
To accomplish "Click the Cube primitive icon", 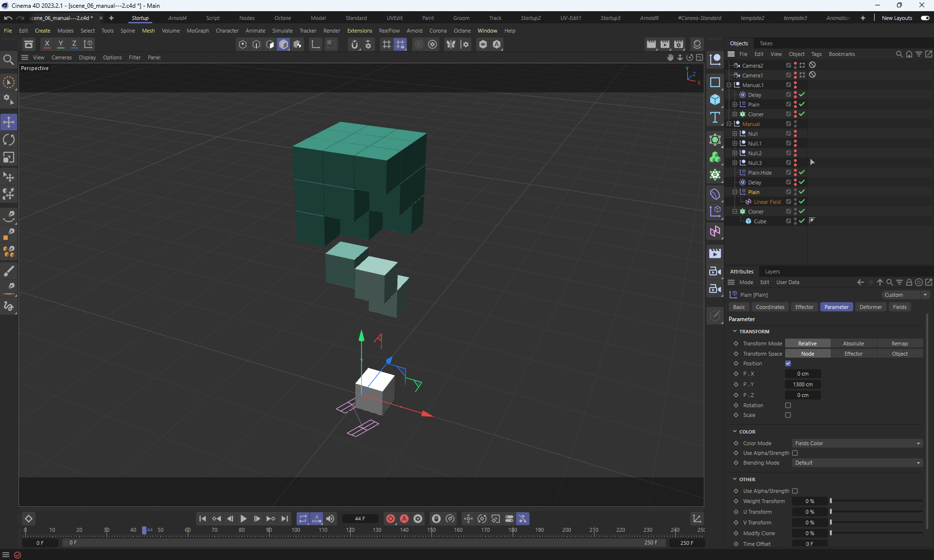I will click(x=715, y=100).
